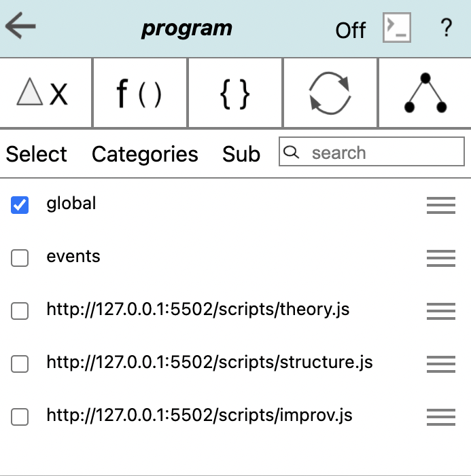The height and width of the screenshot is (476, 471).
Task: Open the circular arrows loop tab
Action: 330,92
